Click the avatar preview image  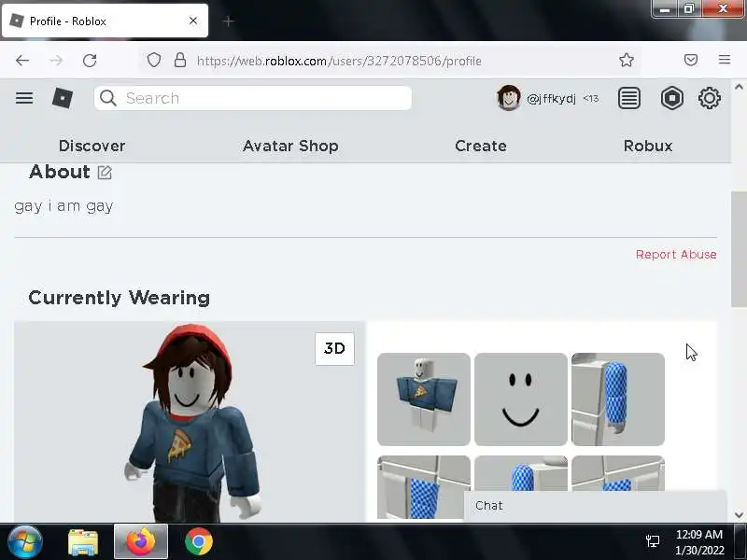pos(190,422)
